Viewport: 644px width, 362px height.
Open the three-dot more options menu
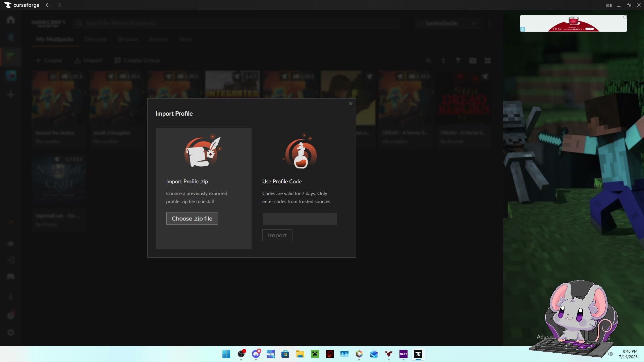(x=490, y=23)
